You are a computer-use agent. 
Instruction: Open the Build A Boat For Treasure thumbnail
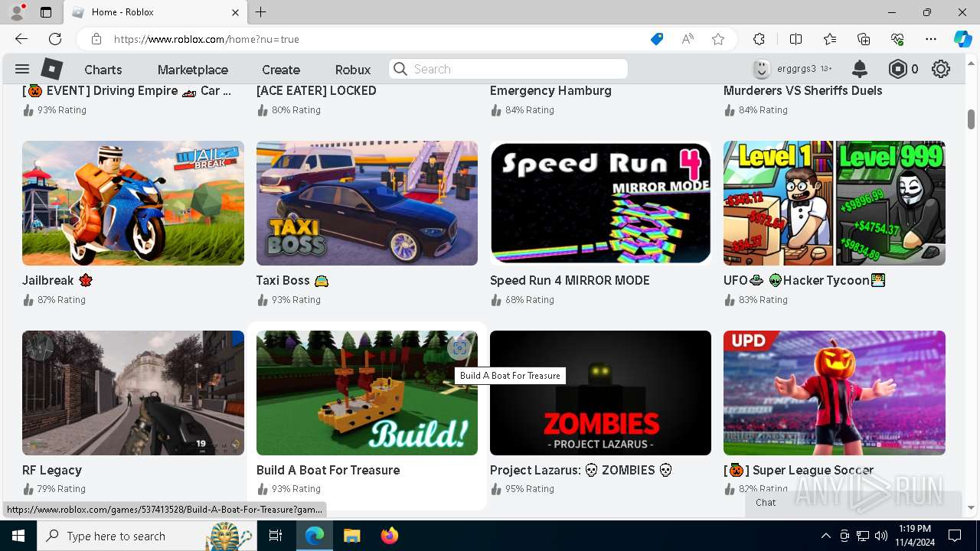(x=367, y=393)
